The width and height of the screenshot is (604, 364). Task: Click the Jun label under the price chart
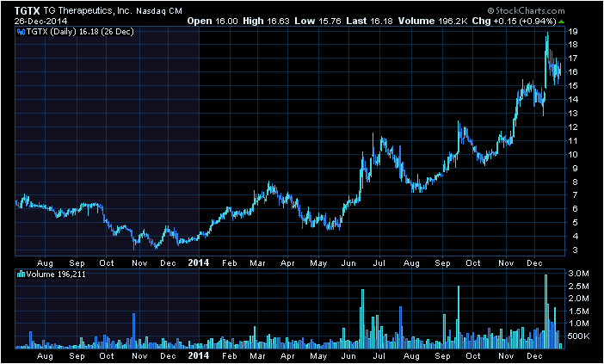tap(348, 263)
